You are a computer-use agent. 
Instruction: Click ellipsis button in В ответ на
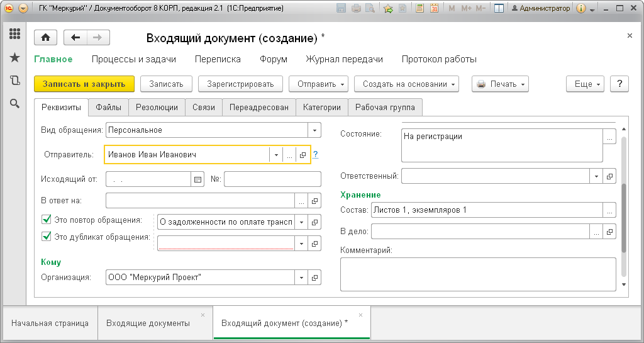301,201
